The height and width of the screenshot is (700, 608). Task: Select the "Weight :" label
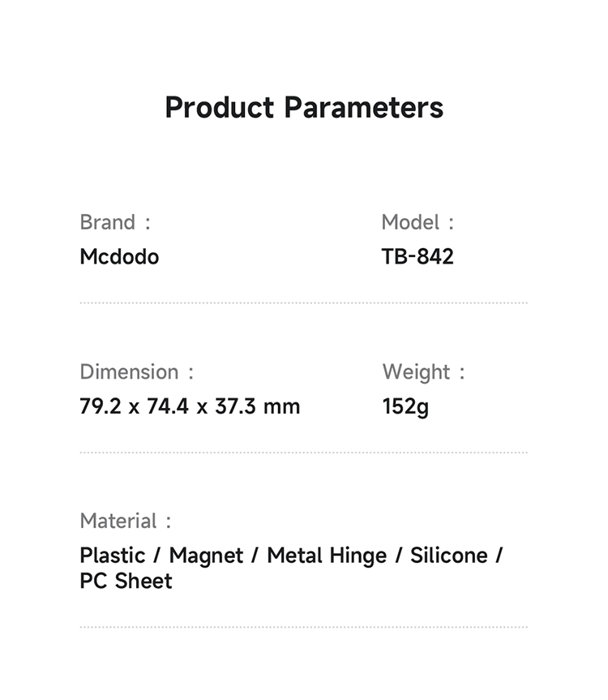point(423,372)
